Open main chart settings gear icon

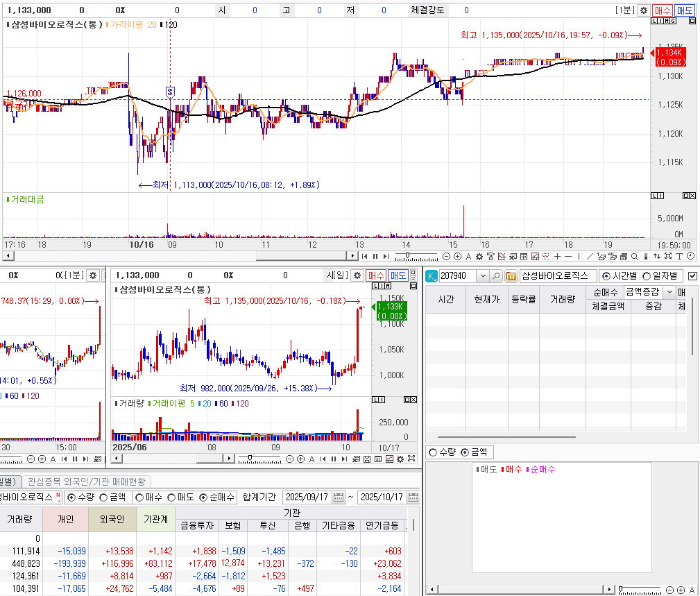pyautogui.click(x=643, y=10)
